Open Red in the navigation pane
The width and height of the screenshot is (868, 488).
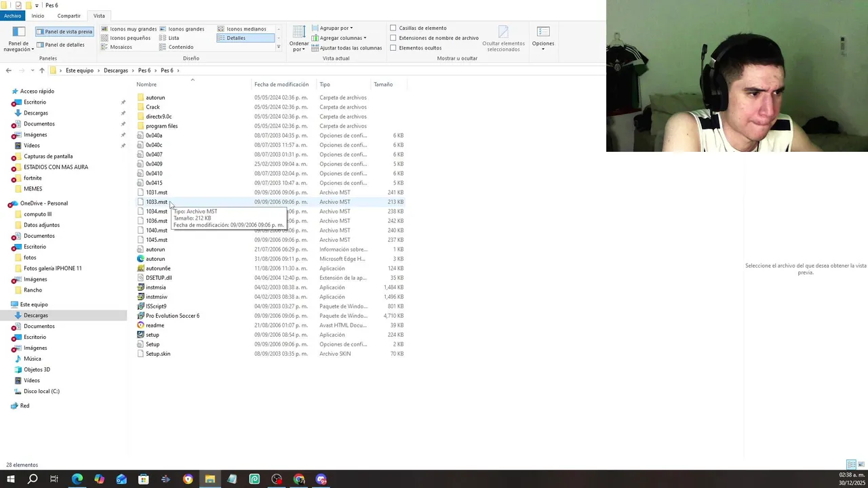tap(24, 405)
